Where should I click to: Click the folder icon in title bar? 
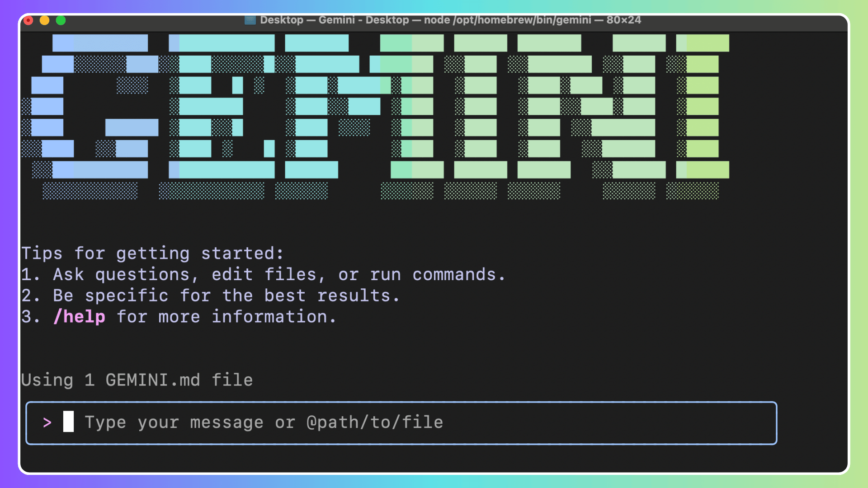pos(250,20)
